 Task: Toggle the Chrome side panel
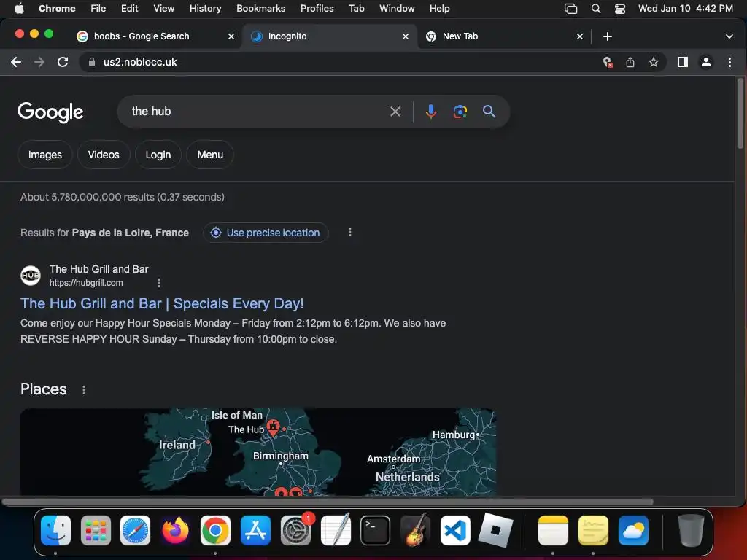683,62
